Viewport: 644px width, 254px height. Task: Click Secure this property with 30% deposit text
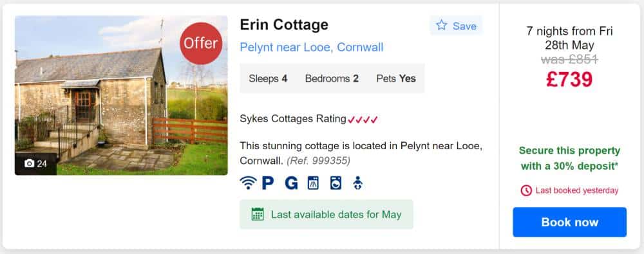(x=570, y=158)
